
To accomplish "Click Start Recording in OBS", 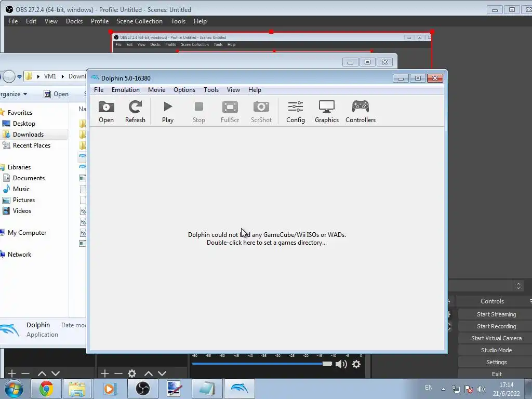I will [496, 326].
